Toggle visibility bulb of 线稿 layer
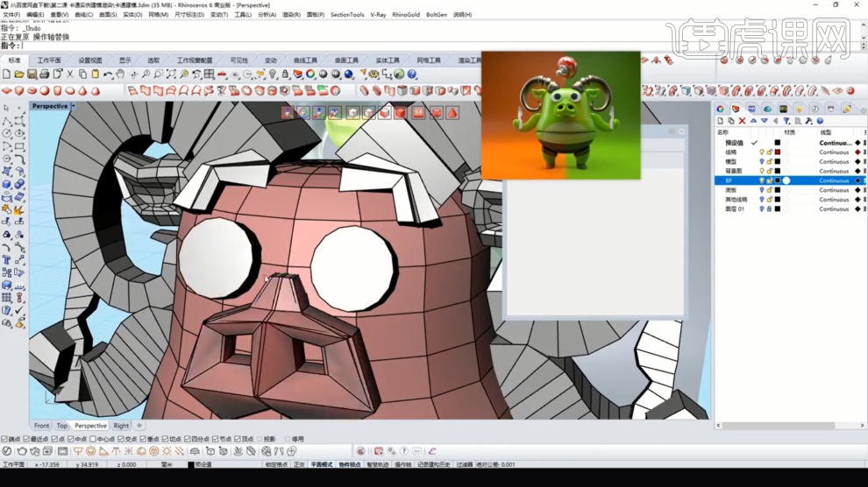The image size is (868, 487). point(762,152)
